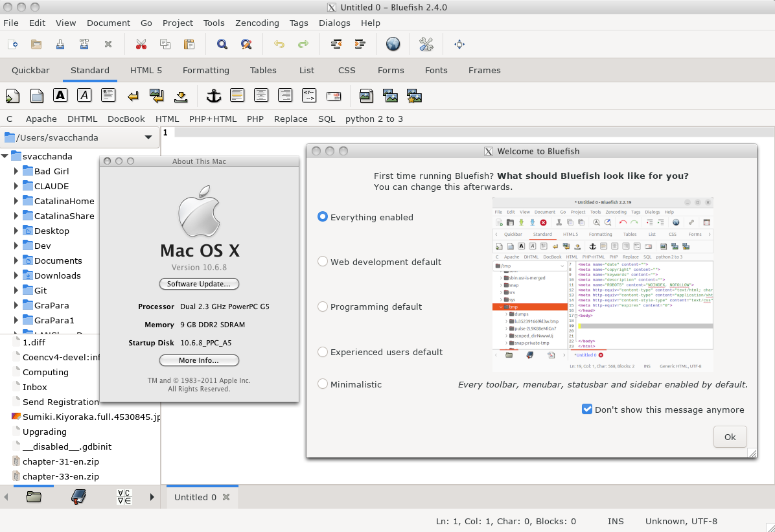775x532 pixels.
Task: Click the Bold A icon
Action: pyautogui.click(x=60, y=95)
